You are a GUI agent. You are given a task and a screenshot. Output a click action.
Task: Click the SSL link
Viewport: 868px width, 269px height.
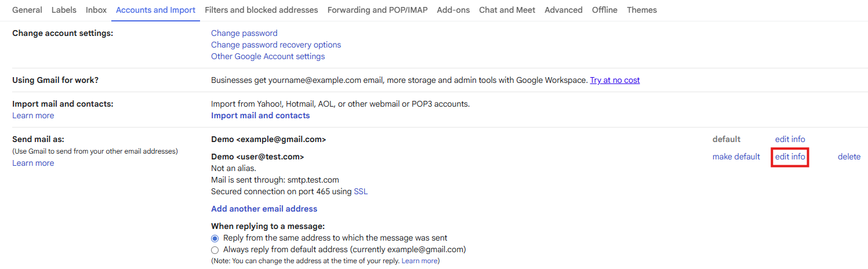pos(361,191)
